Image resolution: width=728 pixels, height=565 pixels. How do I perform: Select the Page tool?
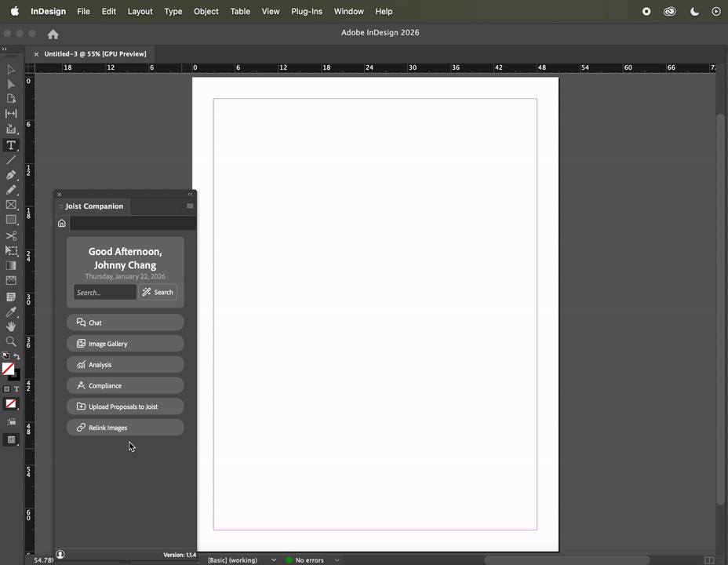[x=11, y=99]
